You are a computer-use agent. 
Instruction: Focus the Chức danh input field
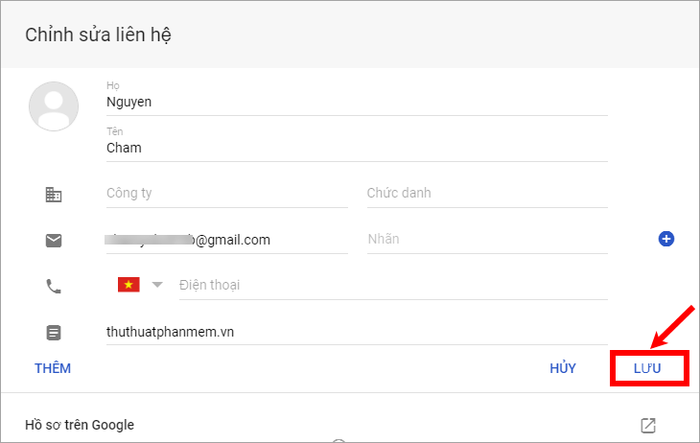coord(487,194)
